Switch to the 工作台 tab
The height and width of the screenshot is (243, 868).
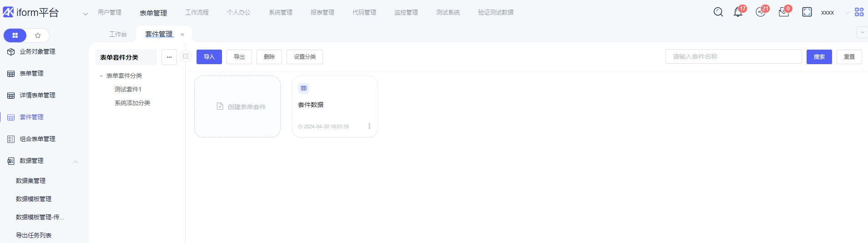118,35
